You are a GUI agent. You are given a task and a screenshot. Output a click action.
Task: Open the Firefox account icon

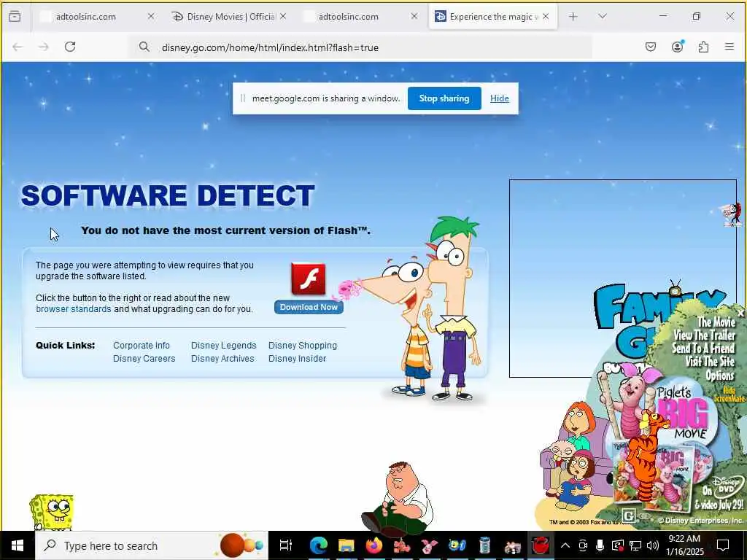(x=677, y=47)
